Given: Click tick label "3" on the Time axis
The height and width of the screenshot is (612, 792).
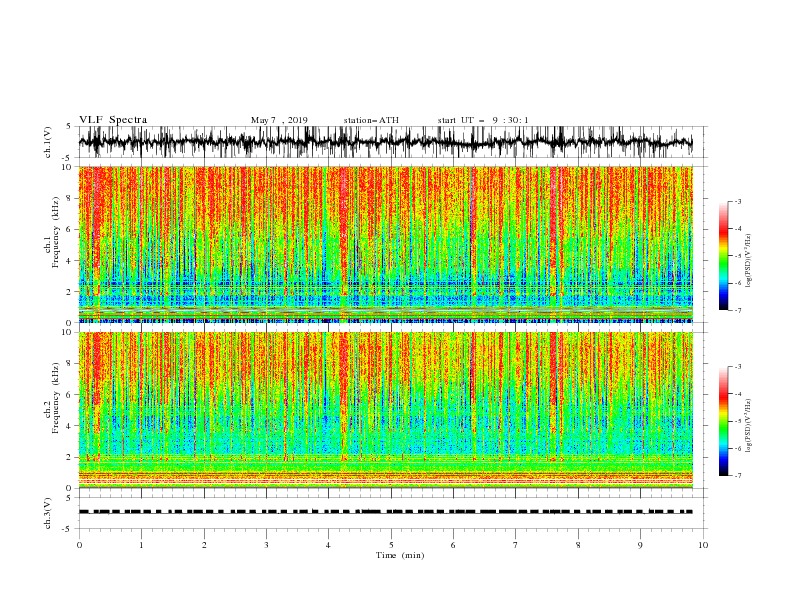Looking at the screenshot, I should [x=266, y=545].
